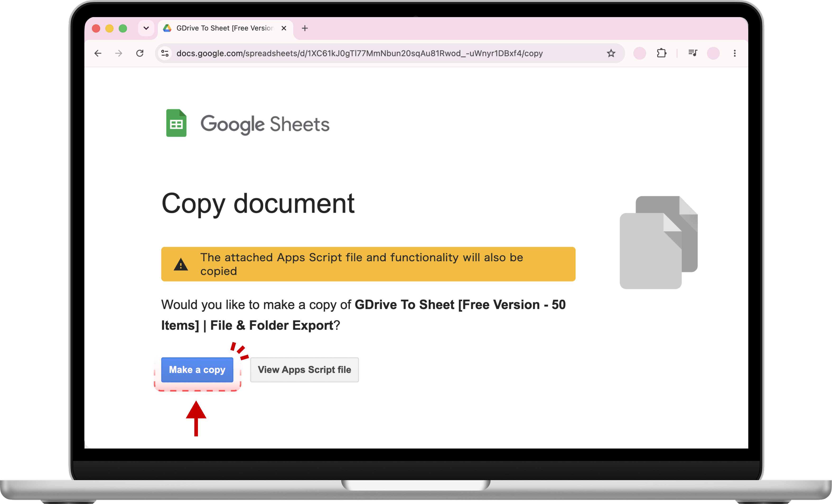
Task: Click the bold GDrive To Sheet file name
Action: click(363, 315)
